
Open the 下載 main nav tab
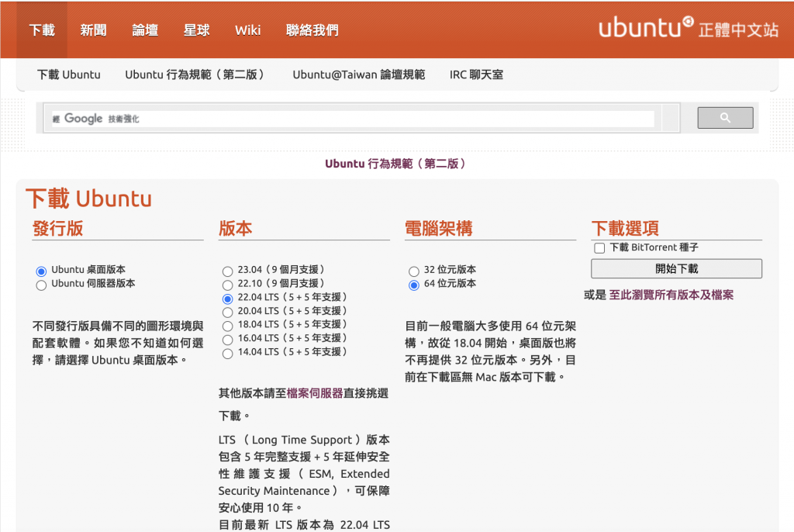click(42, 30)
